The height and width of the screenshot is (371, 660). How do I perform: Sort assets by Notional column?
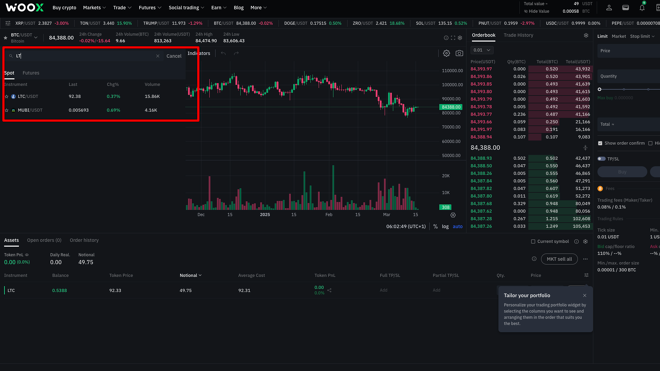pos(190,275)
